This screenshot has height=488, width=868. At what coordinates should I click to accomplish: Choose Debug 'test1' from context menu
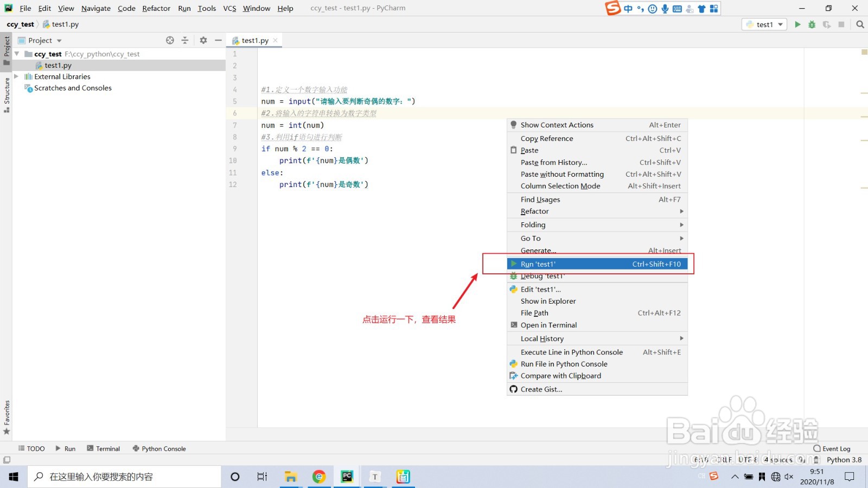597,276
